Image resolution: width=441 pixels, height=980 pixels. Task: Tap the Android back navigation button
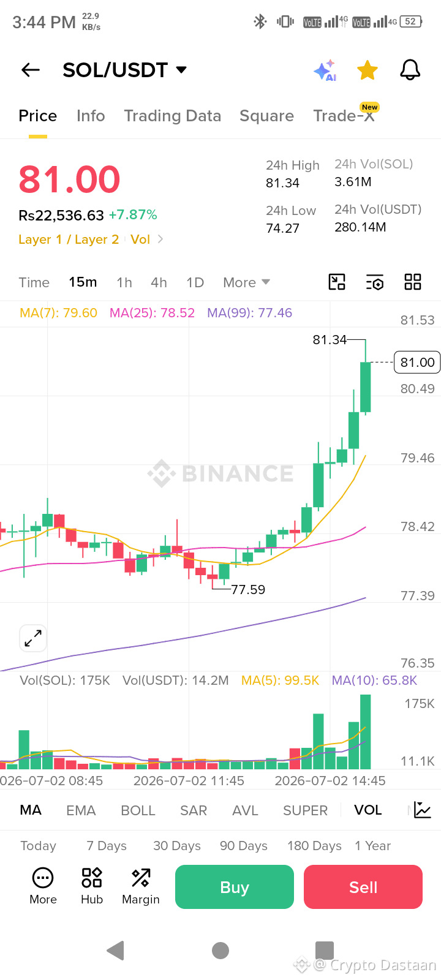click(115, 950)
